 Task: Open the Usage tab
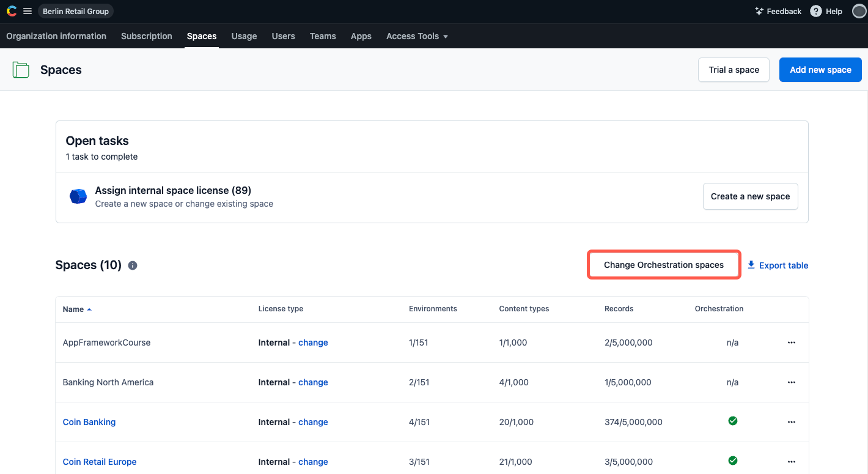(244, 36)
